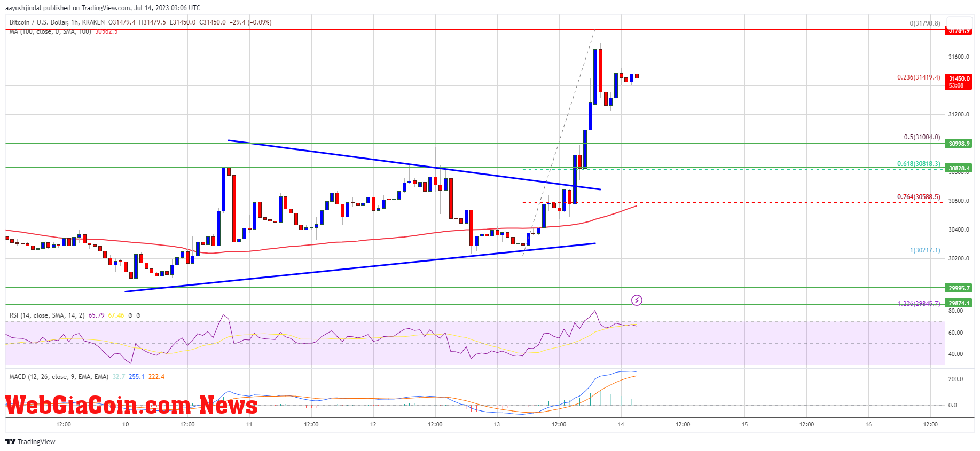Viewport: 980px width, 451px height.
Task: Click the close value C31450.0
Action: tap(213, 22)
